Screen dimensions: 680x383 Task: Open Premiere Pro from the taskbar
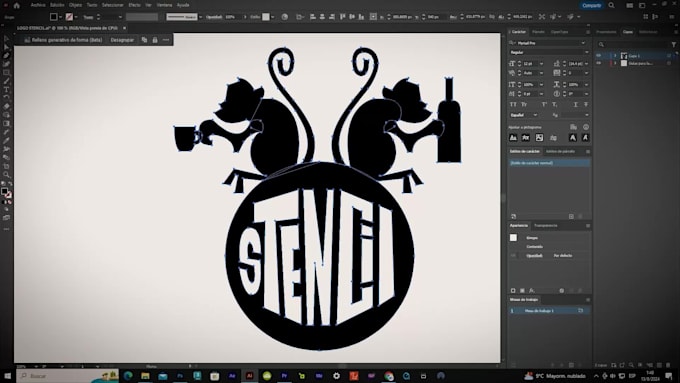coord(284,376)
